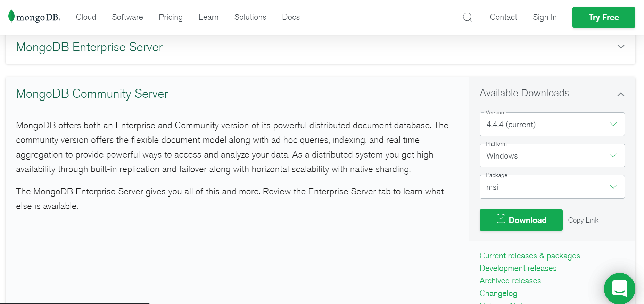Open Current releases & packages link
This screenshot has height=304, width=644.
[x=530, y=256]
